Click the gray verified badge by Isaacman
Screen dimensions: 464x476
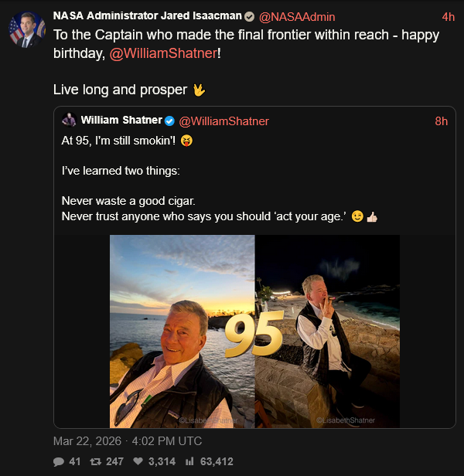tap(249, 17)
